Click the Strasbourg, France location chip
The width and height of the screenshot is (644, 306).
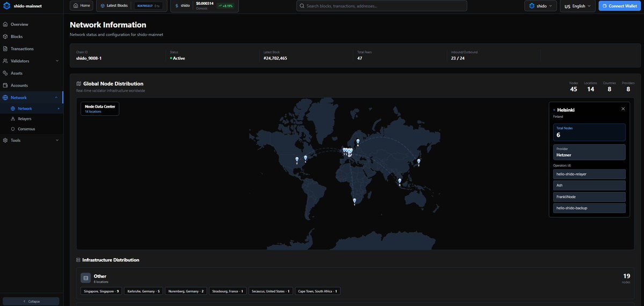pos(228,291)
